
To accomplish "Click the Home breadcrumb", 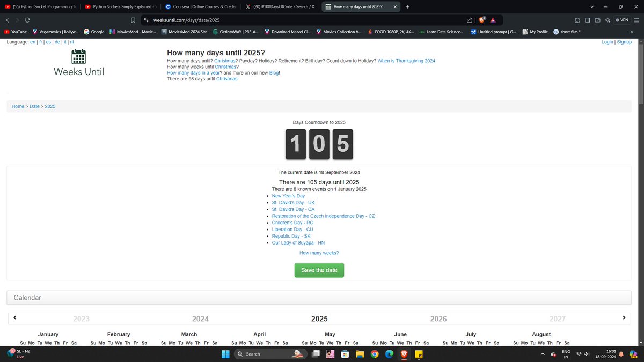I will click(18, 106).
